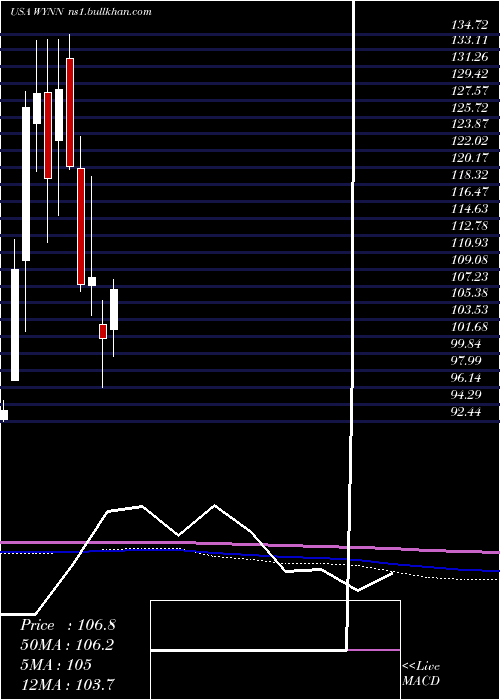Click the '<<Live MACD' label

click(421, 674)
